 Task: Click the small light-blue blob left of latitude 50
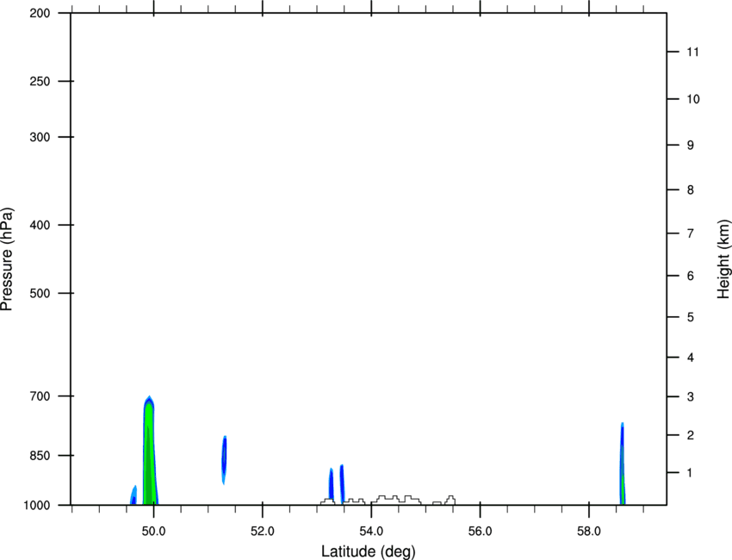click(133, 495)
